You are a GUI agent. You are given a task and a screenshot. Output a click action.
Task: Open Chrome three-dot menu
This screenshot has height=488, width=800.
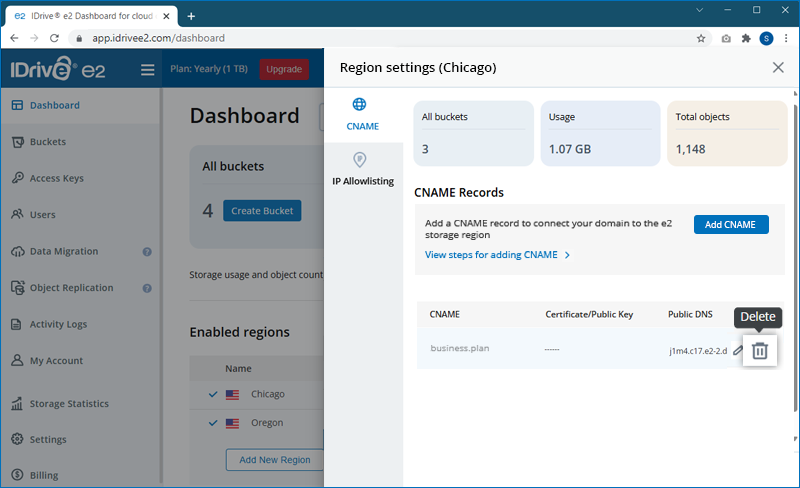point(787,39)
